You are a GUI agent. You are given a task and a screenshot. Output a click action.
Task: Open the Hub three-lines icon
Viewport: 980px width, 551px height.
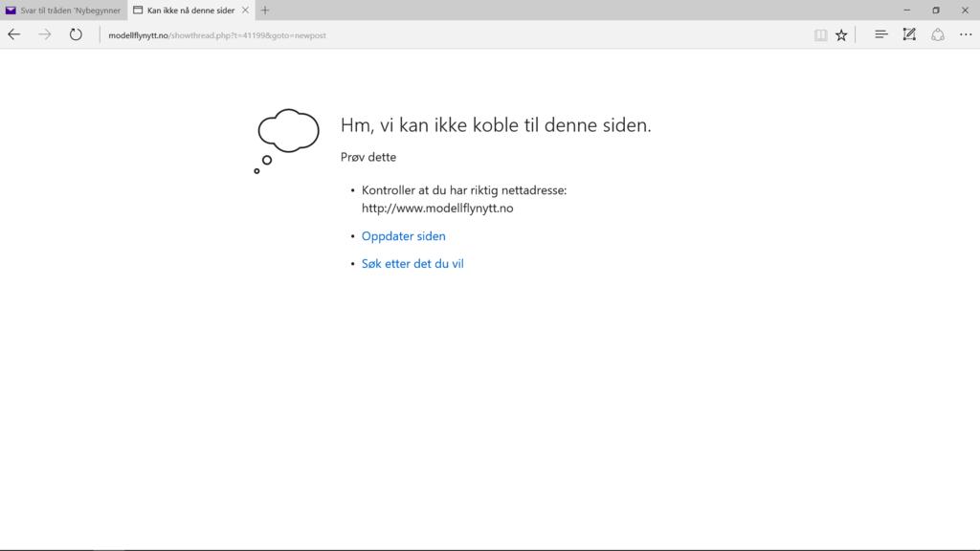coord(881,34)
